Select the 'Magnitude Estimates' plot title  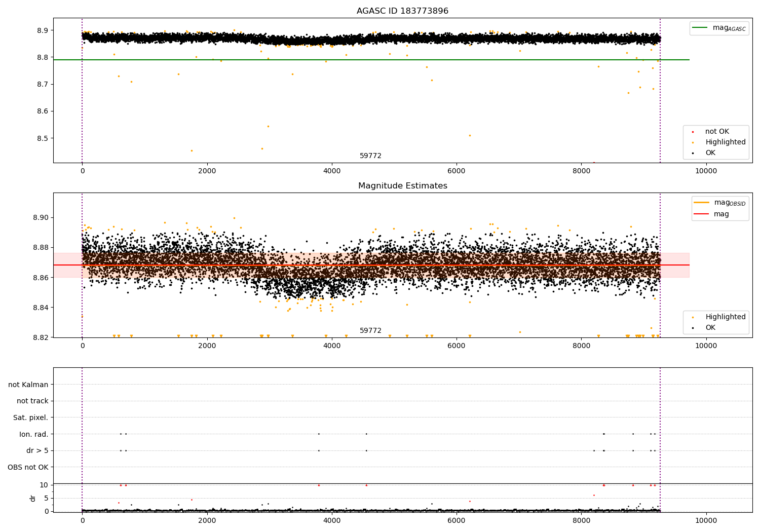tap(402, 186)
